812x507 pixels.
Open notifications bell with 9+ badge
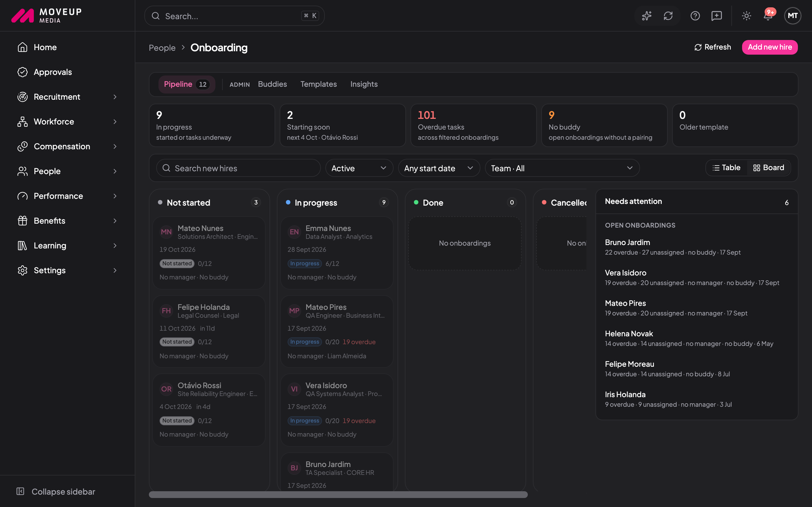[x=768, y=16]
